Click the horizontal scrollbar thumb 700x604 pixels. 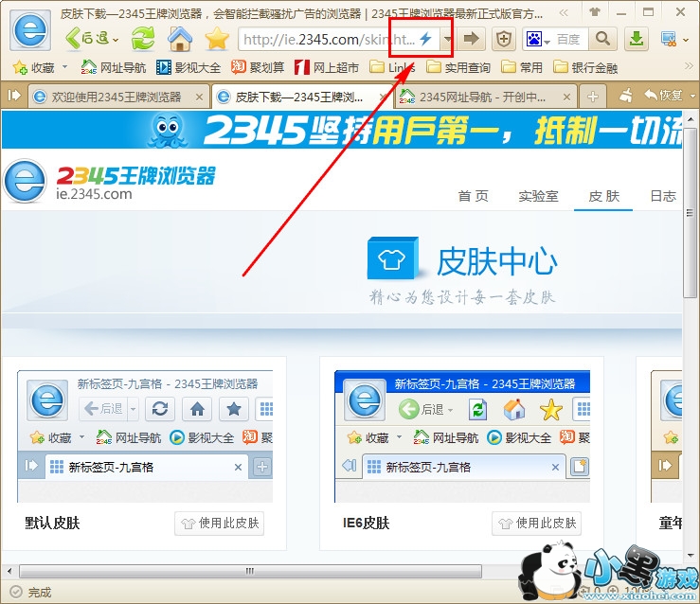250,571
